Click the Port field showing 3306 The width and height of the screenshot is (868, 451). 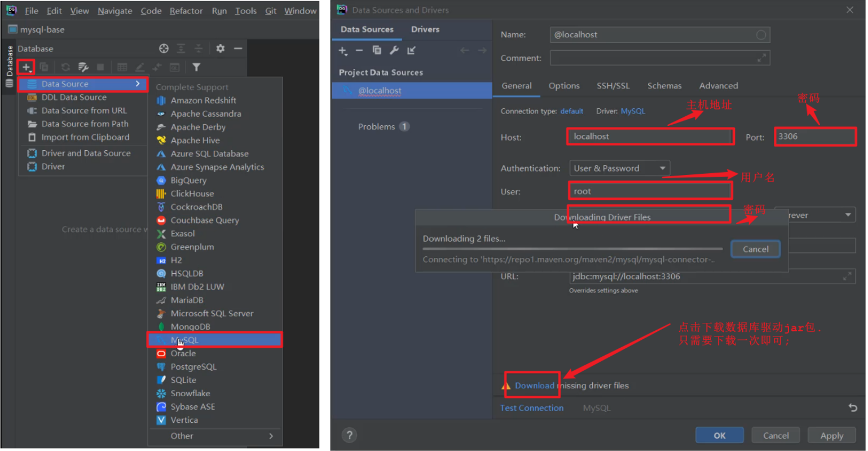pos(815,137)
